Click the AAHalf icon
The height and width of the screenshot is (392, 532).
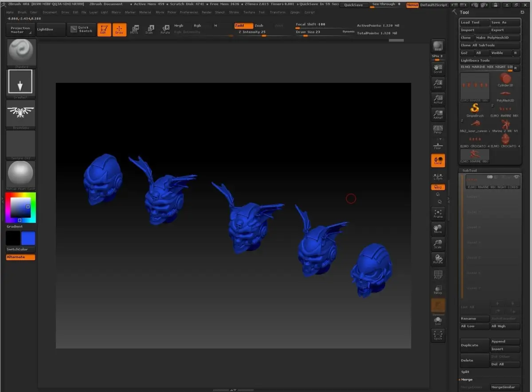pos(438,115)
